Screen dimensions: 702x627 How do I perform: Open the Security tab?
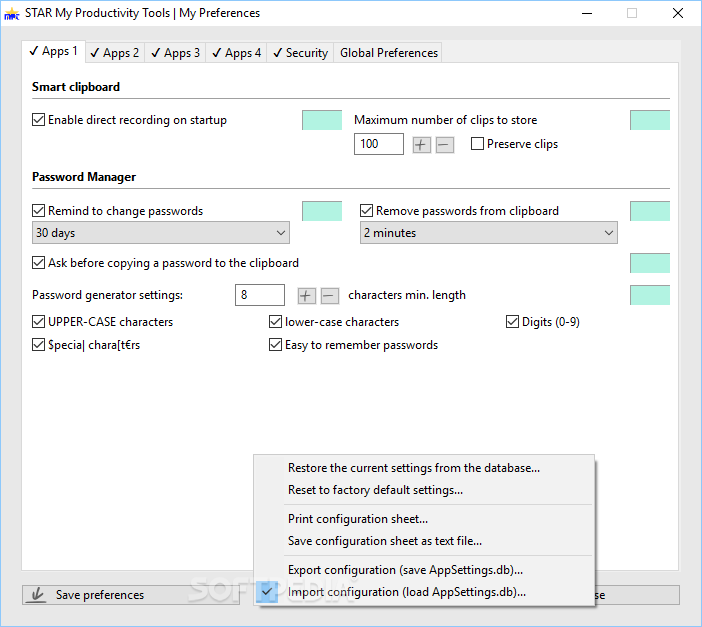pos(300,53)
